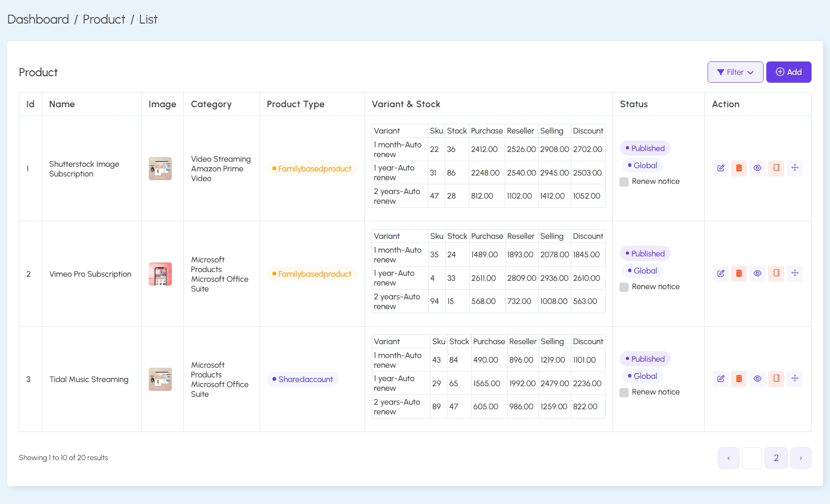This screenshot has width=830, height=504.
Task: Open the Shutterstock product thumbnail image
Action: click(x=160, y=169)
